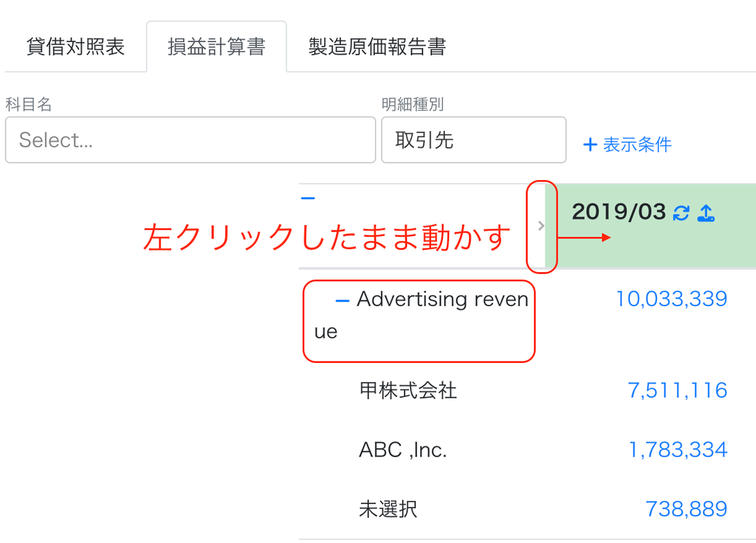This screenshot has height=543, width=756.
Task: Open the 1,783,334 amount for ABC ,Inc.
Action: tap(678, 450)
